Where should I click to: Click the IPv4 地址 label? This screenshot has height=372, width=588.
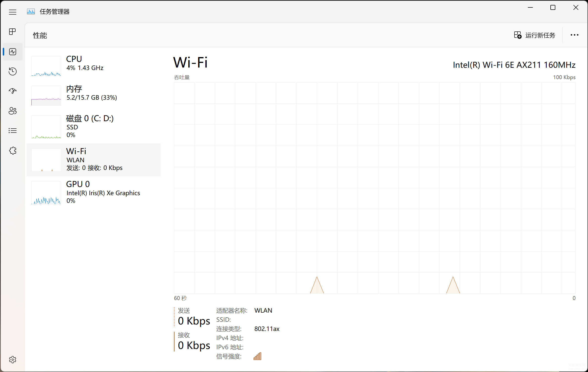click(230, 338)
